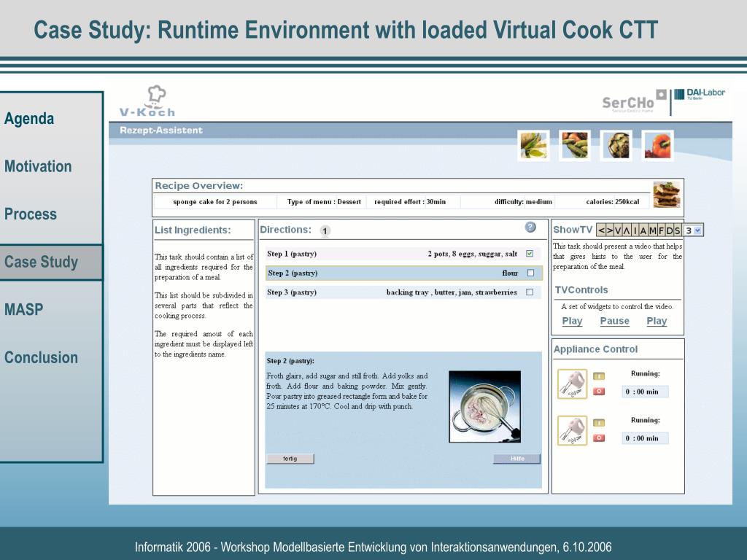Uncheck the Step 1 (pastry) checkbox
Screen dimensions: 747x560
coord(530,254)
